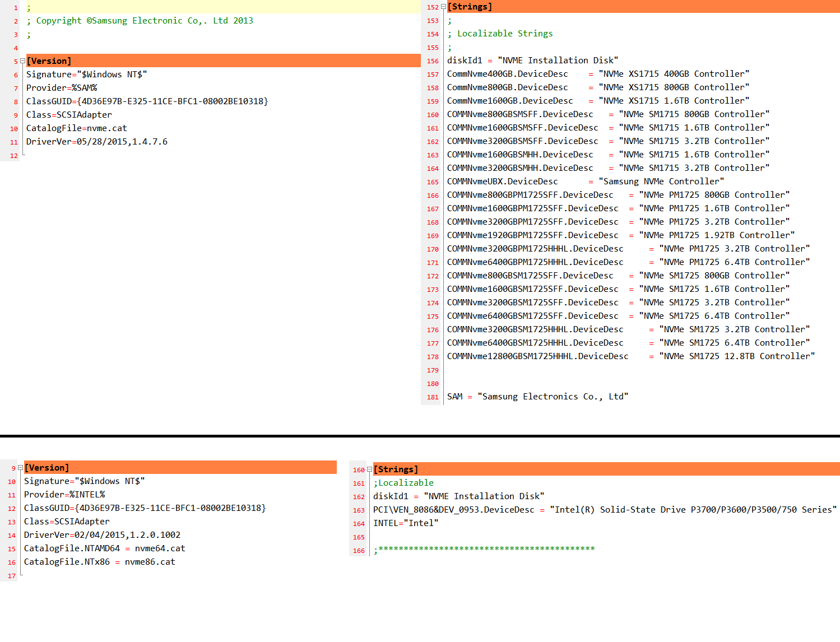Select the COMMNvme1600GBPM1725SFF.DeviceDesc line
Screen dimensions: 840x642
click(619, 208)
